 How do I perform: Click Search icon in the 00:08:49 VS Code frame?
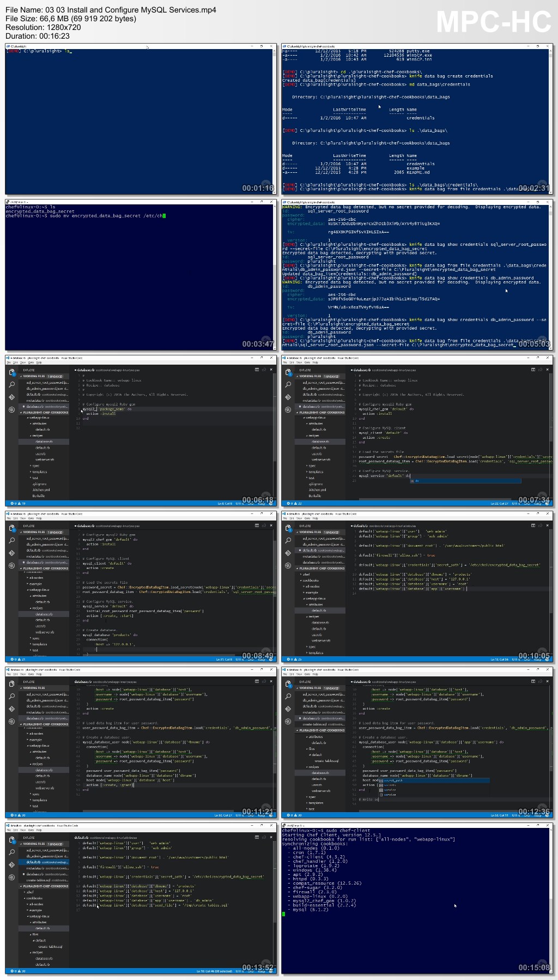(x=11, y=541)
